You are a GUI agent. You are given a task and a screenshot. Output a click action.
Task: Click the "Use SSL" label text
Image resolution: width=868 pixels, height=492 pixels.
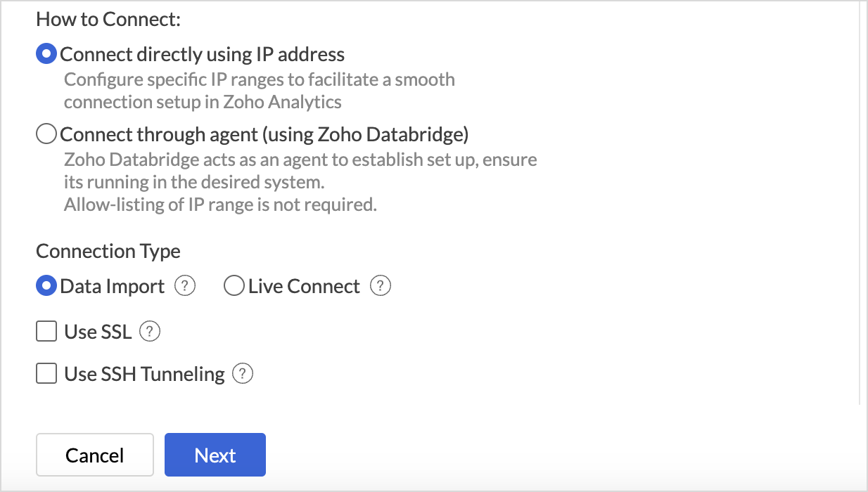[98, 332]
